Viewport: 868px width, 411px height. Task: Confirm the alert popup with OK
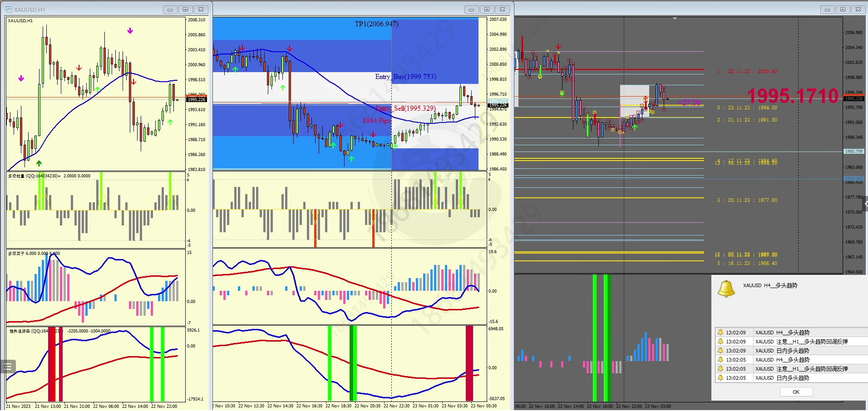point(796,392)
